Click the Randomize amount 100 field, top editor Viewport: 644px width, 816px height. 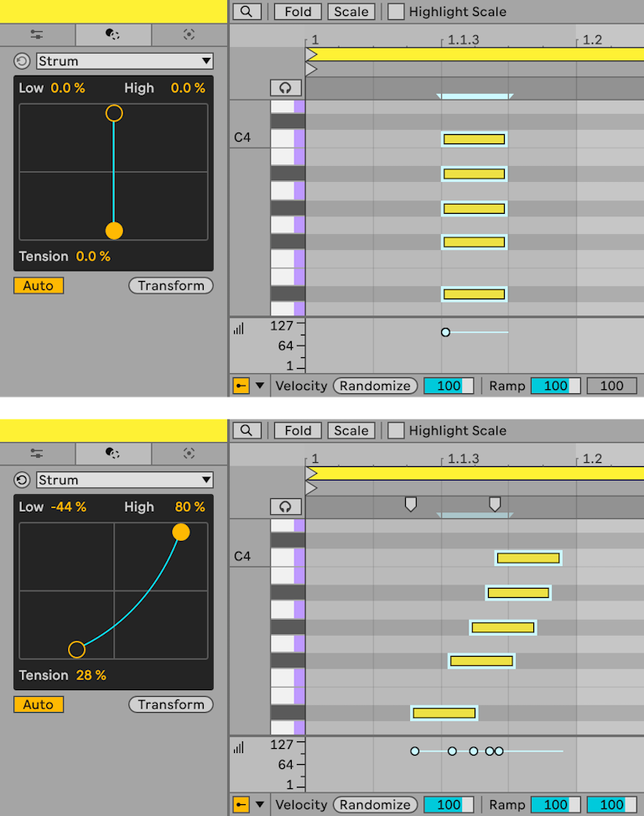pyautogui.click(x=449, y=386)
